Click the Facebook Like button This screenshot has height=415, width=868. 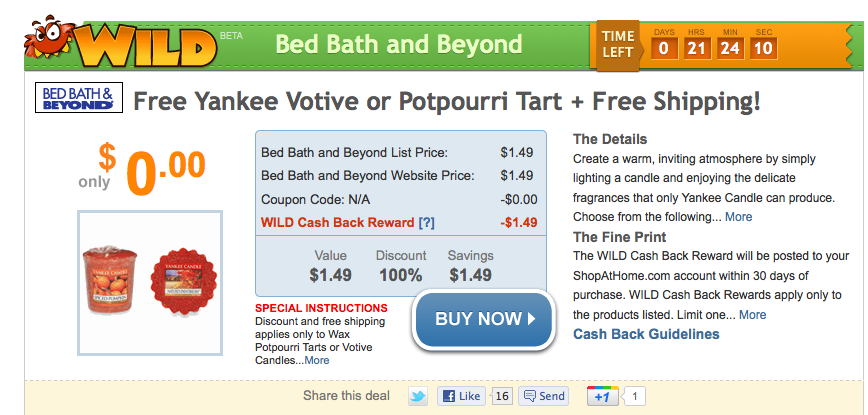pyautogui.click(x=461, y=396)
